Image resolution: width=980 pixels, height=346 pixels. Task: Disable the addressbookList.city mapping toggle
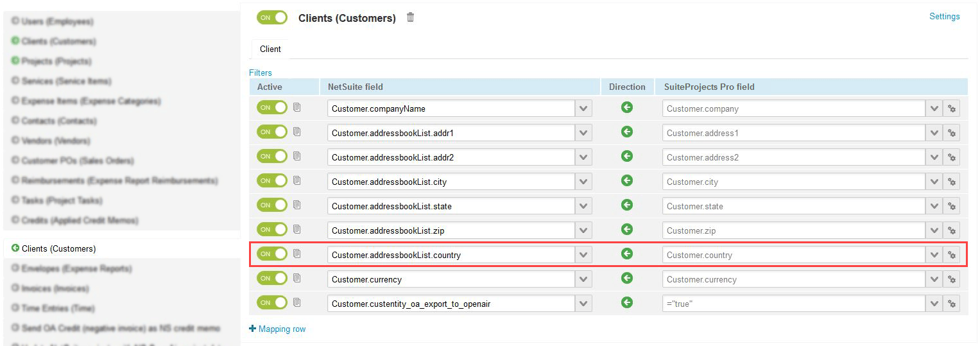coord(271,180)
